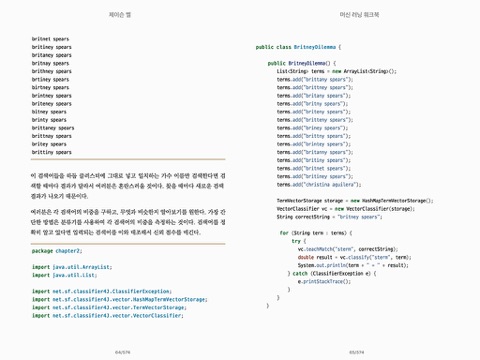Click the terms.add("britiny spears") line
480x360 pixels.
(x=313, y=160)
